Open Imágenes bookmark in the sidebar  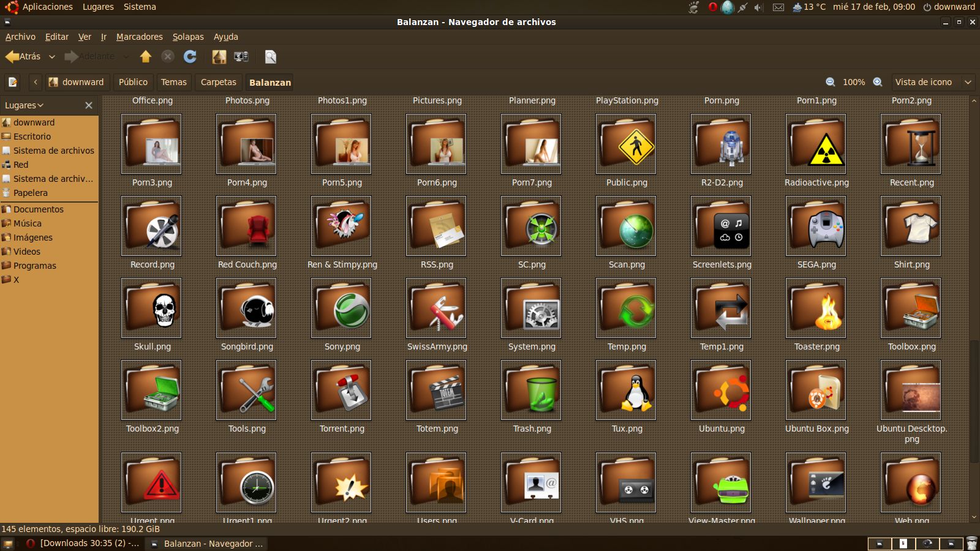[49, 238]
